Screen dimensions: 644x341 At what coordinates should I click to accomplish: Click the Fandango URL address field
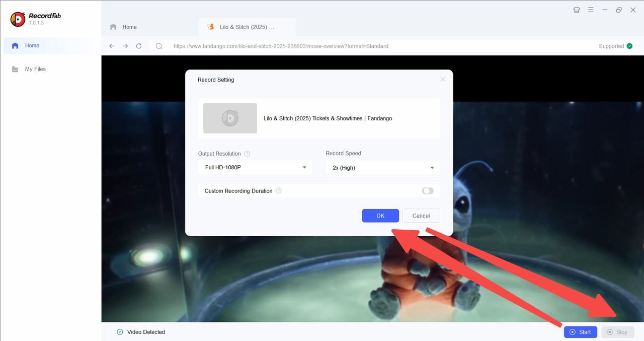coord(281,46)
